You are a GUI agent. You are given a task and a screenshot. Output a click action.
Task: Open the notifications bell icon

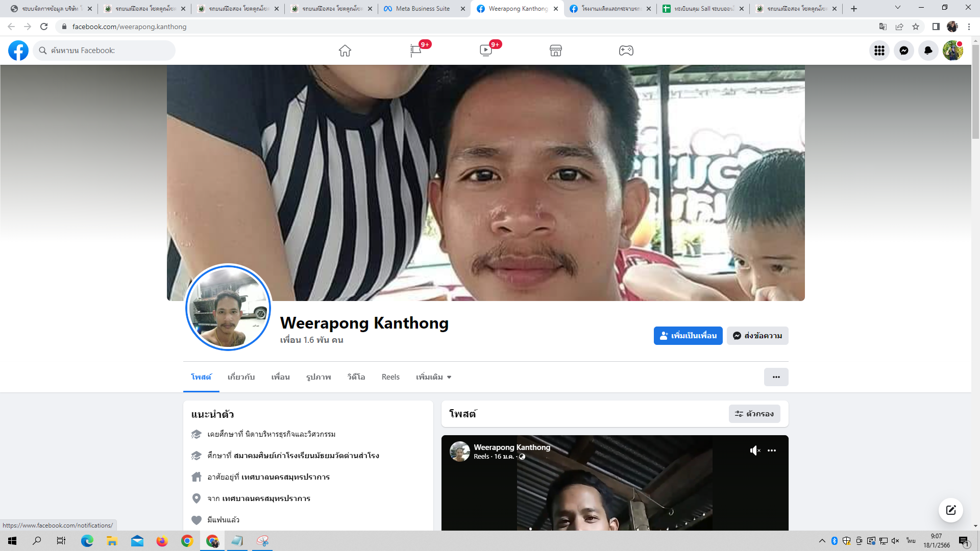tap(928, 51)
